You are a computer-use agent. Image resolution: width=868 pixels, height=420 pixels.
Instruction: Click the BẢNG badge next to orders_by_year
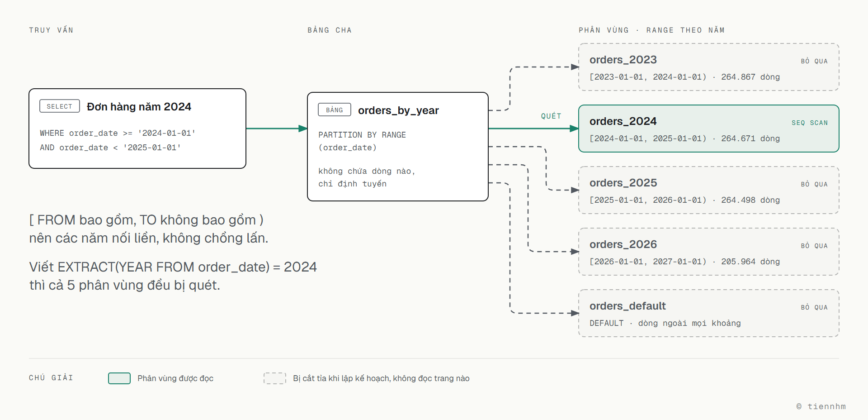[x=335, y=110]
